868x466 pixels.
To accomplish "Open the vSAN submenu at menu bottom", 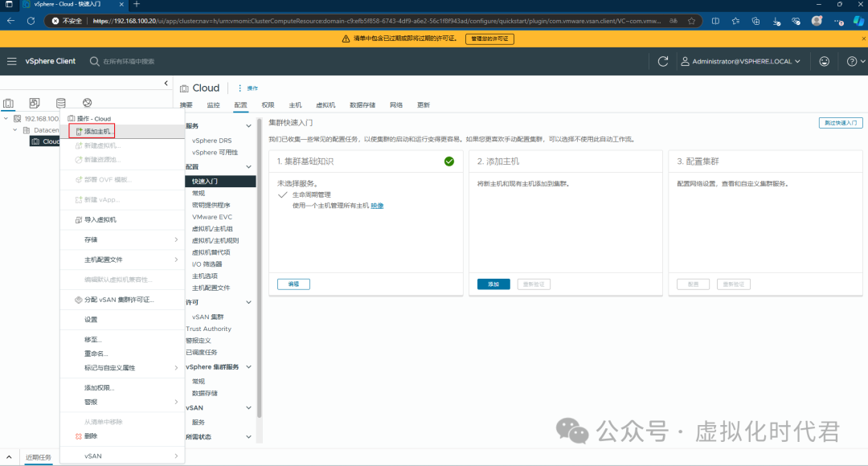I will pos(122,456).
